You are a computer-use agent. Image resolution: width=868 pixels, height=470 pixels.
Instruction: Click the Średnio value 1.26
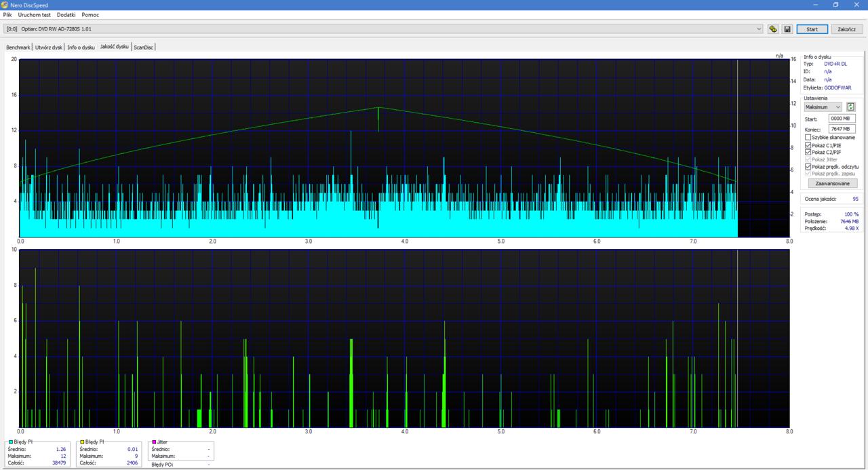[x=62, y=449]
